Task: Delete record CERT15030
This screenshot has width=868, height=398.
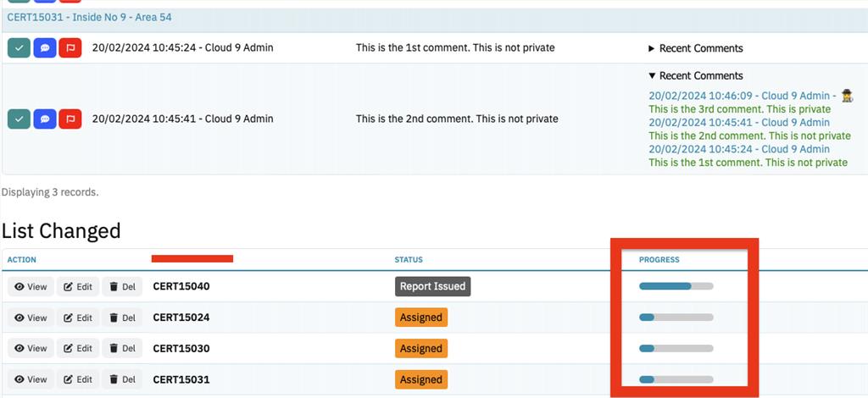Action: pyautogui.click(x=122, y=349)
